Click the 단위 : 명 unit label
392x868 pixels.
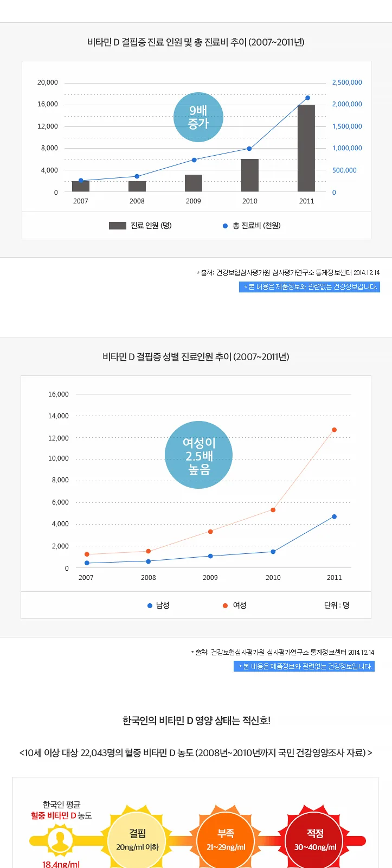pos(337,605)
